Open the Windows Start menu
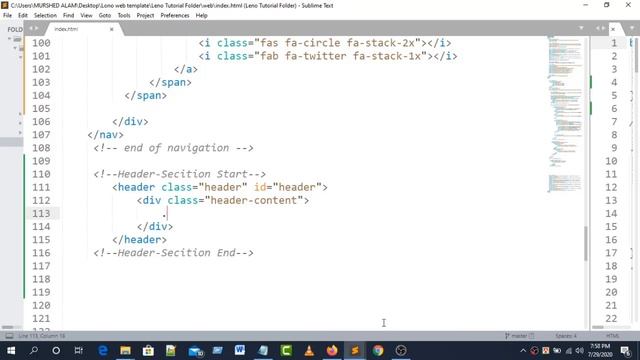This screenshot has height=360, width=640. pos(11,351)
